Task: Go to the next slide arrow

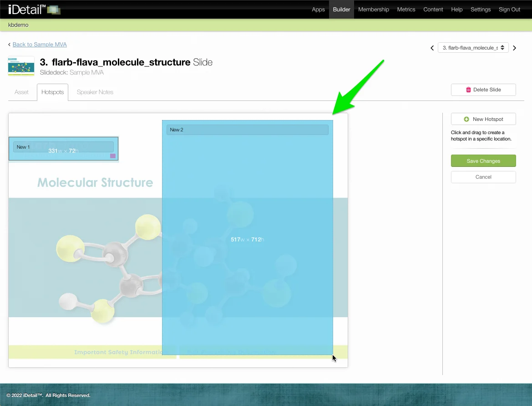Action: 514,48
